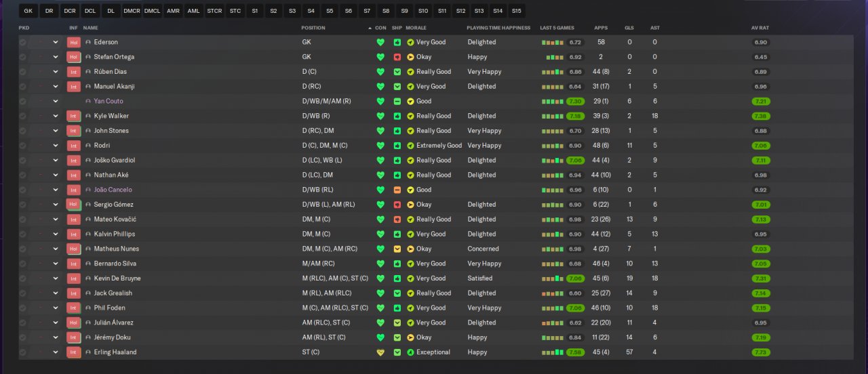Screen dimensions: 868x374
Task: Open the chevron dropdown for Jack Grealish
Action: pyautogui.click(x=56, y=293)
